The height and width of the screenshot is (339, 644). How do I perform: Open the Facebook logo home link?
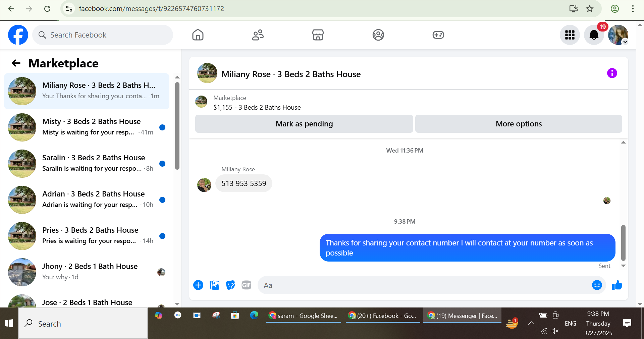point(18,35)
